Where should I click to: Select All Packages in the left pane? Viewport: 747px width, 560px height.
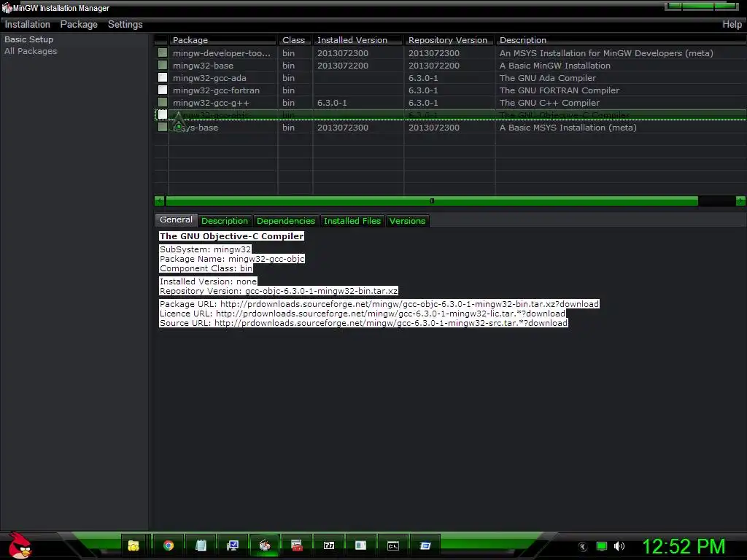click(x=31, y=51)
